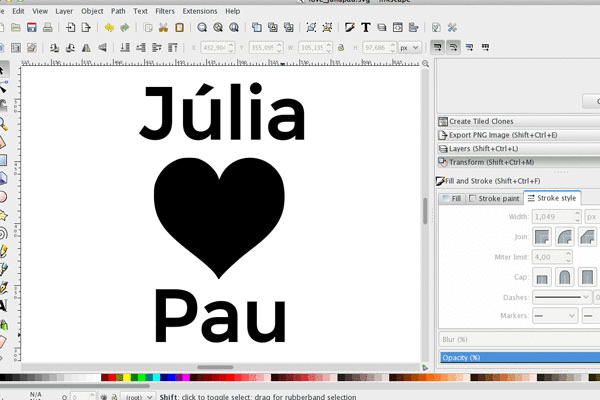Click the Group objects icon
600x400 pixels.
[x=311, y=28]
